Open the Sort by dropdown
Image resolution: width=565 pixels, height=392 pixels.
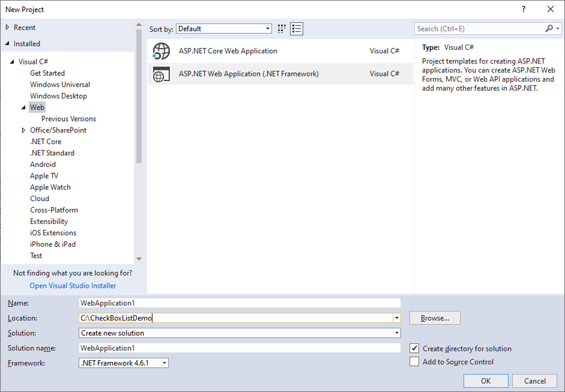coord(267,28)
